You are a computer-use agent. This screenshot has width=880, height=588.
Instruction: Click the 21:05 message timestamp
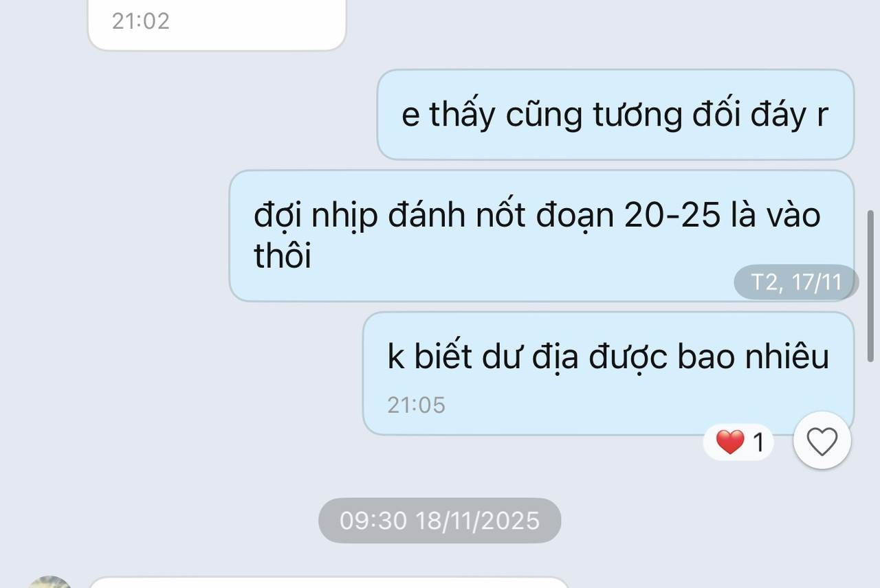click(416, 405)
